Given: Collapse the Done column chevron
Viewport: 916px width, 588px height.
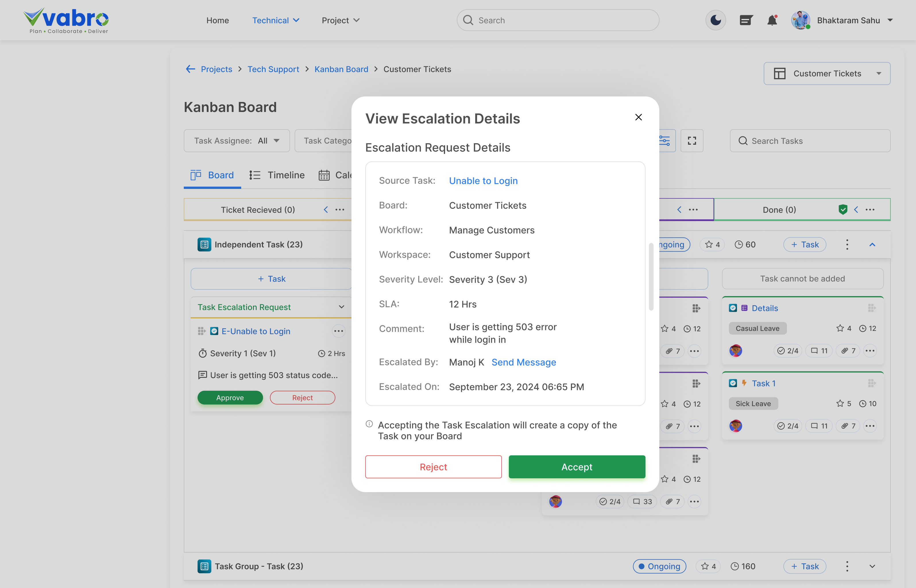Looking at the screenshot, I should click(856, 209).
